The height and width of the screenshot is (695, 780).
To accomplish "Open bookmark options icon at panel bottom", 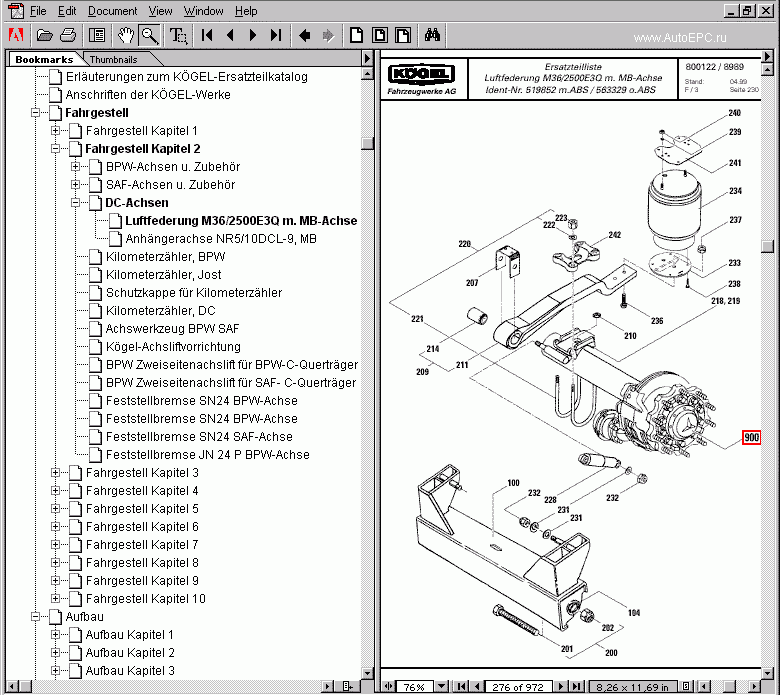I will pyautogui.click(x=348, y=687).
